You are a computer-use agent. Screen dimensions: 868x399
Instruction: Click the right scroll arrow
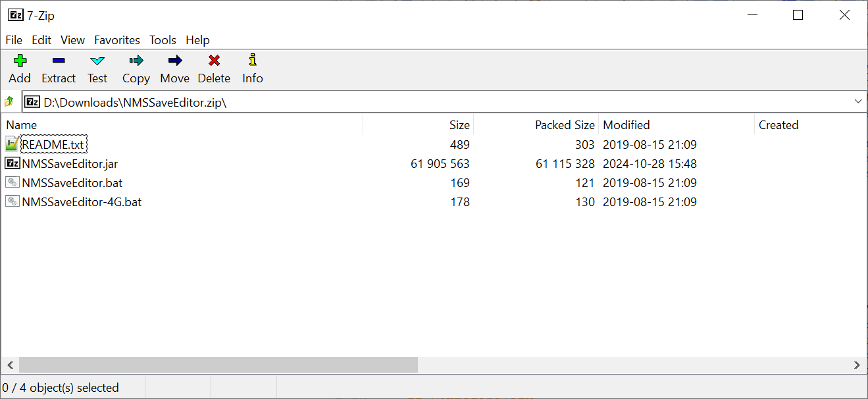tap(857, 365)
